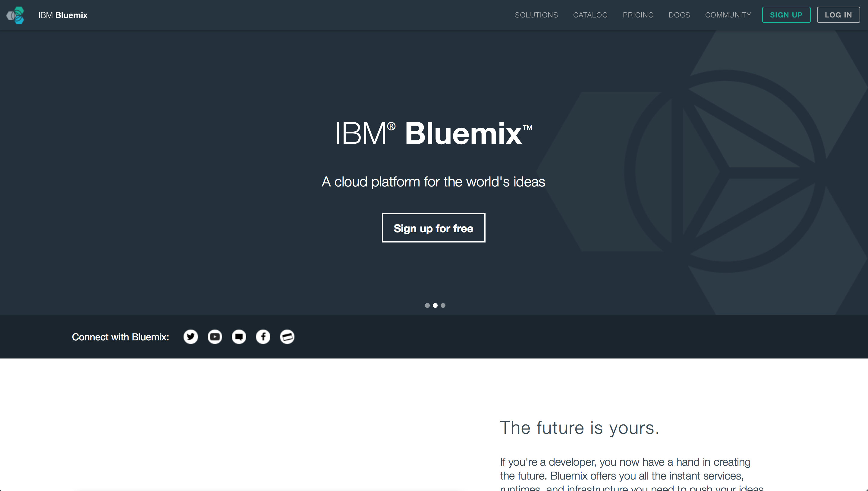Open the Docs navigation link
The height and width of the screenshot is (491, 868).
point(679,15)
